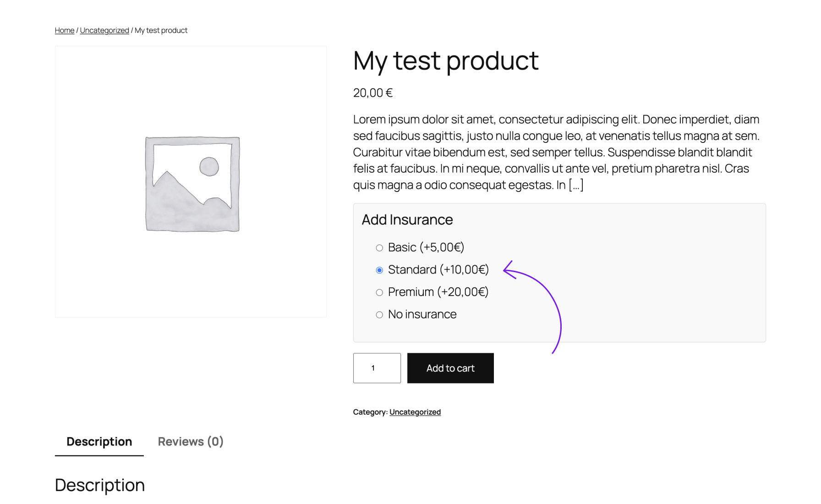Viewport: 821px width, 504px height.
Task: Click the My test product breadcrumb text
Action: (160, 30)
